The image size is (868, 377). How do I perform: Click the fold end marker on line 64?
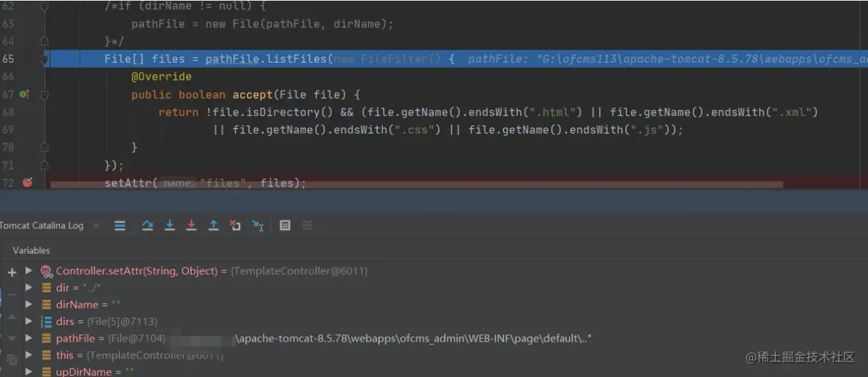coord(45,42)
